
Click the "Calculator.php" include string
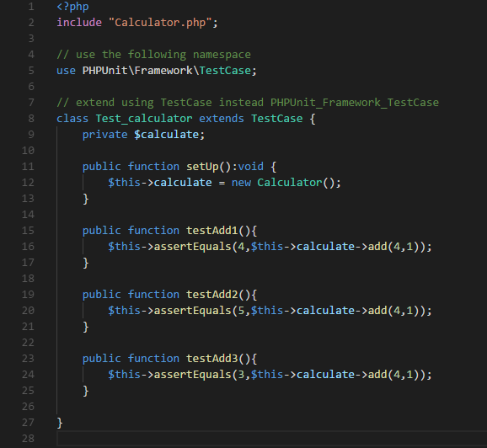(160, 23)
